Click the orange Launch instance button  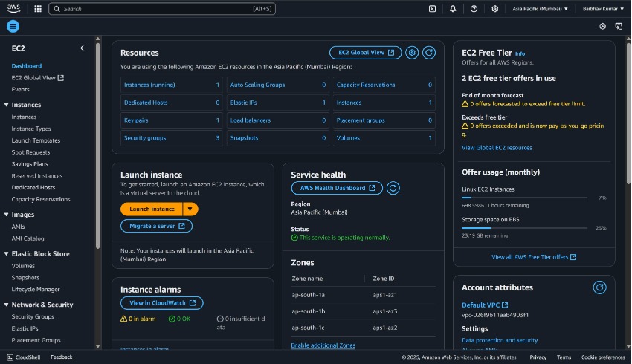pyautogui.click(x=152, y=209)
